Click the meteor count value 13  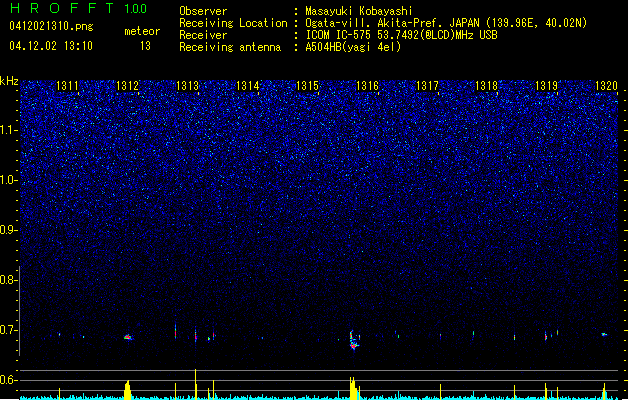point(145,46)
